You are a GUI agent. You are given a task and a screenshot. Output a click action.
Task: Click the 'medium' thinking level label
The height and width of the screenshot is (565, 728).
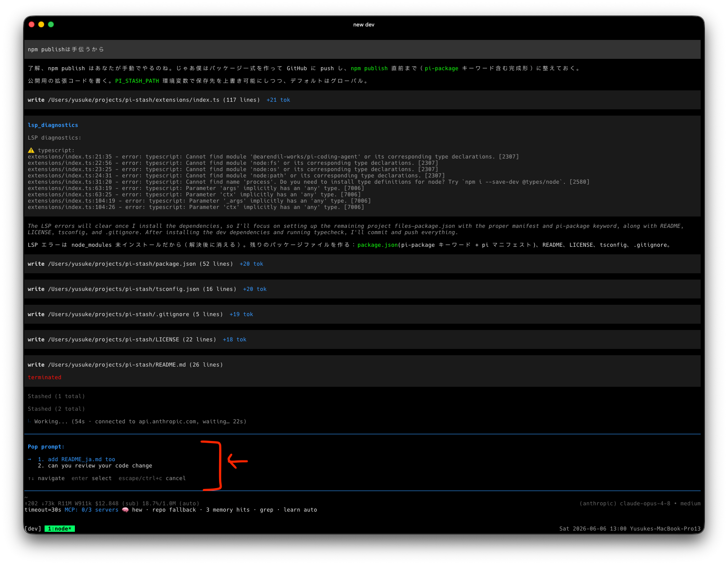point(691,503)
